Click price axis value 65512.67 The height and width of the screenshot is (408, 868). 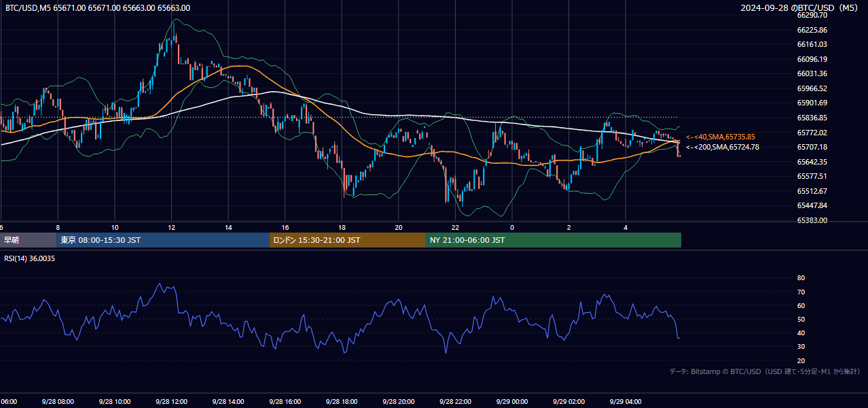812,191
